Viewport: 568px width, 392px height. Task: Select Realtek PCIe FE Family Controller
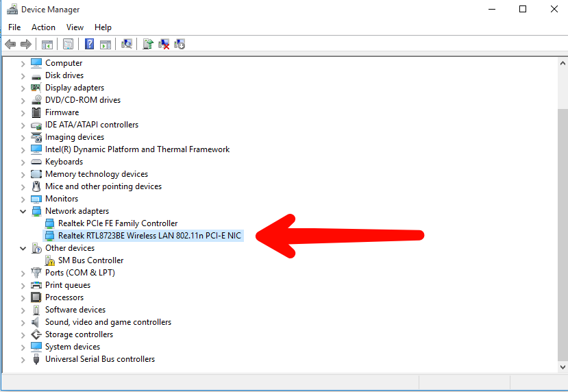click(x=118, y=223)
